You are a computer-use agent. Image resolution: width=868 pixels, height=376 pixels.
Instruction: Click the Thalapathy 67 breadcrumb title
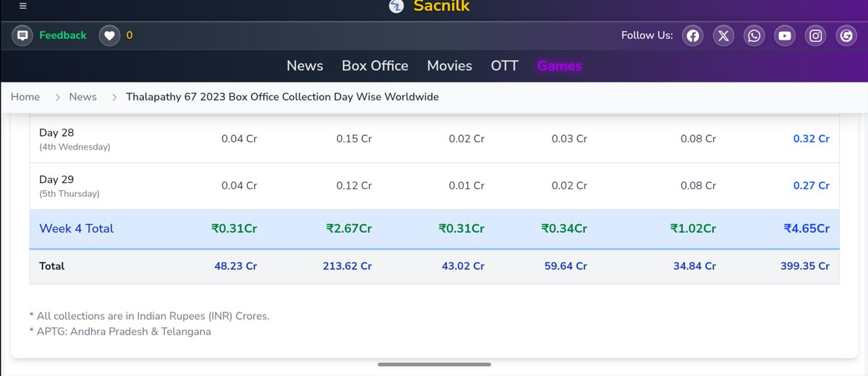pos(282,97)
